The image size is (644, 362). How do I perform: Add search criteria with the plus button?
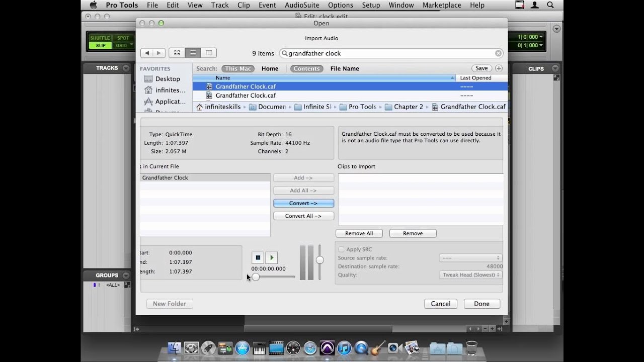(x=499, y=68)
